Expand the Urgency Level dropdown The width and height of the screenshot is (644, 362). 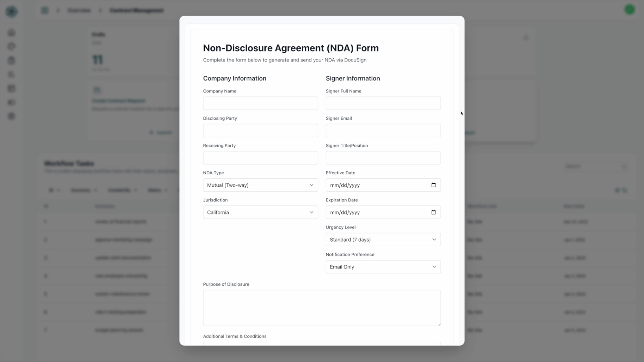tap(383, 240)
